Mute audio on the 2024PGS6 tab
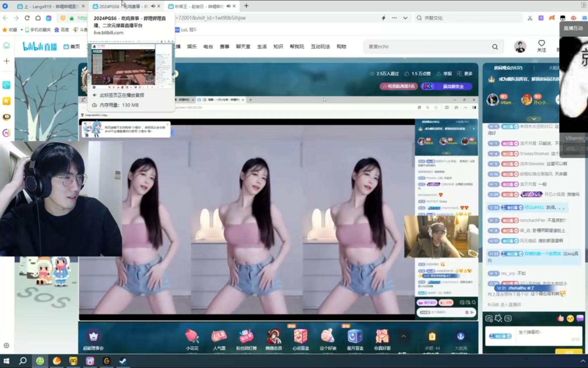The width and height of the screenshot is (588, 368). click(x=153, y=6)
